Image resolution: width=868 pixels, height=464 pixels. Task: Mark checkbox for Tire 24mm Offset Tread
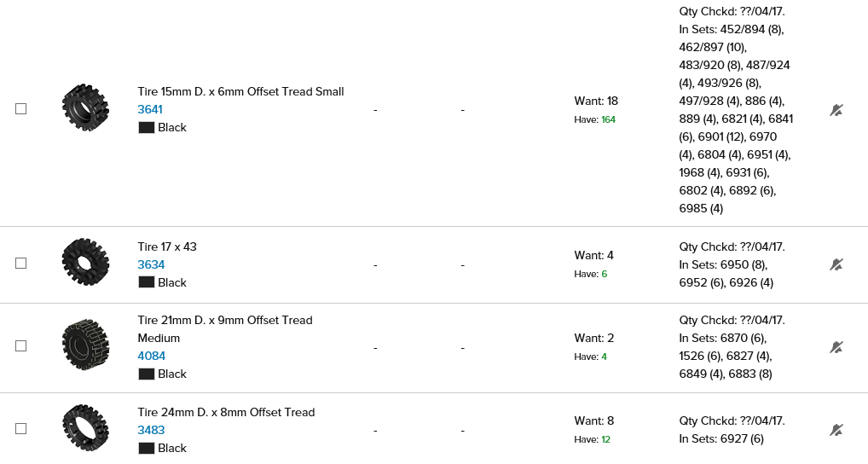(21, 429)
